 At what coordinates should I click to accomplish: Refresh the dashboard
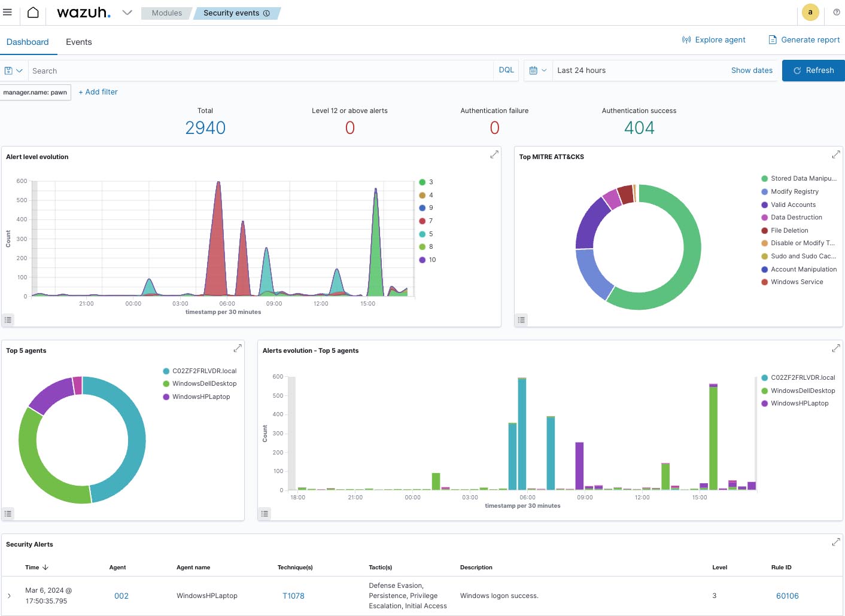[x=813, y=71]
